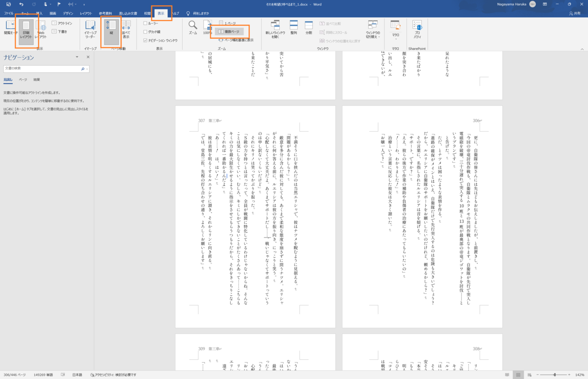Toggle the Gridlines (グリッド線) checkbox
Viewport: 588px width, 379px height.
pyautogui.click(x=151, y=31)
